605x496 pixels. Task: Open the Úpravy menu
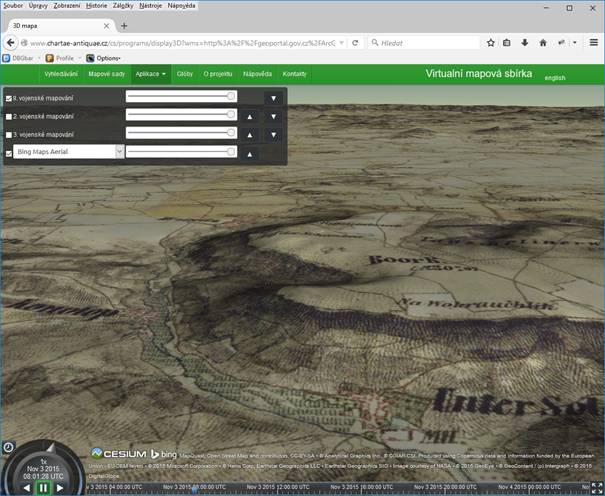[x=38, y=6]
